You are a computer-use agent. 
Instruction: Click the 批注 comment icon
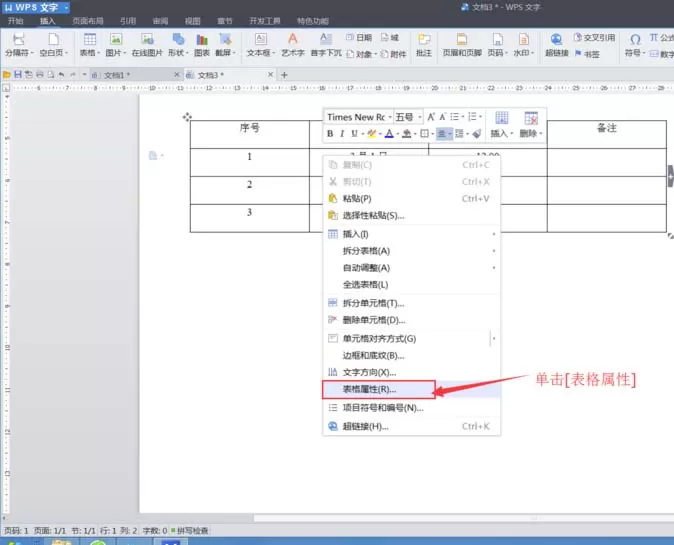424,45
